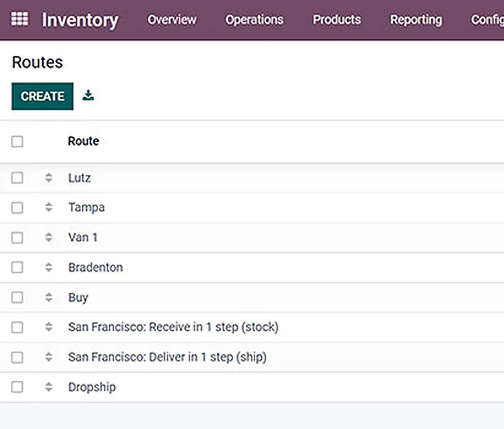Open the Tampa route

click(x=87, y=208)
